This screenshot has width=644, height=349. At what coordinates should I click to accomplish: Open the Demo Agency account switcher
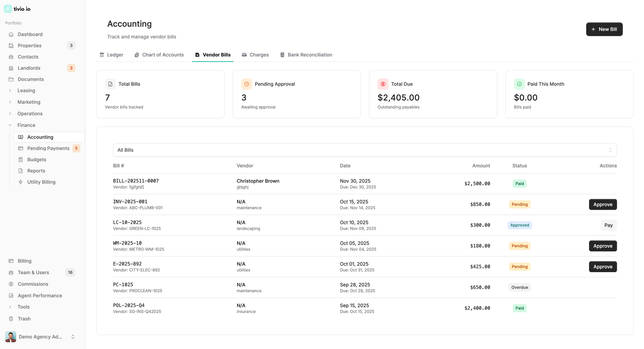pos(40,337)
